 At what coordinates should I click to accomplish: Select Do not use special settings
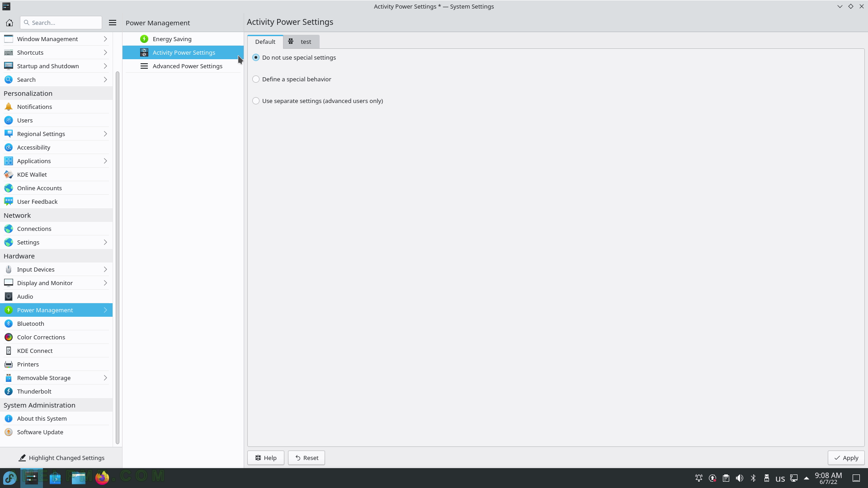tap(294, 57)
